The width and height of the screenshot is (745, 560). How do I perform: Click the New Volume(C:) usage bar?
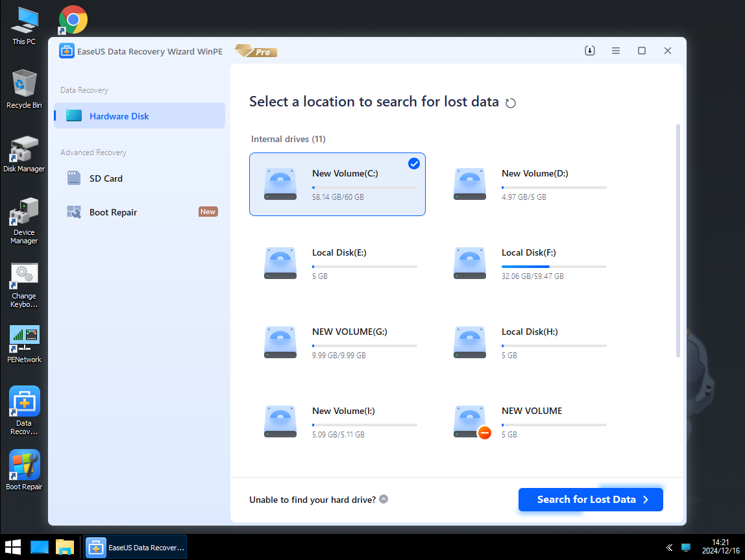pos(365,188)
